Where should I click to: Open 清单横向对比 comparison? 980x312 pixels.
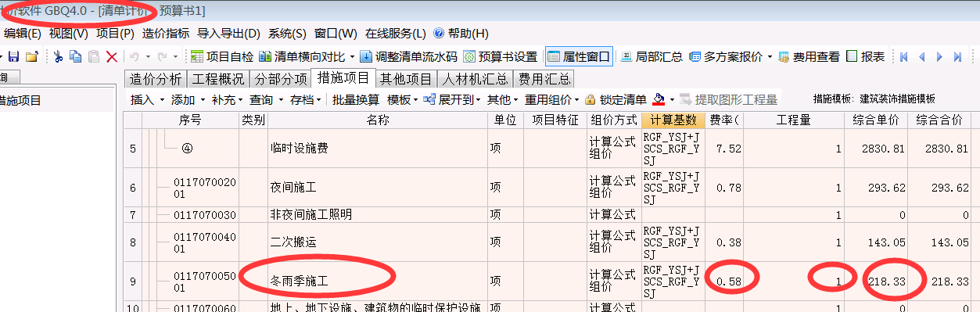303,57
